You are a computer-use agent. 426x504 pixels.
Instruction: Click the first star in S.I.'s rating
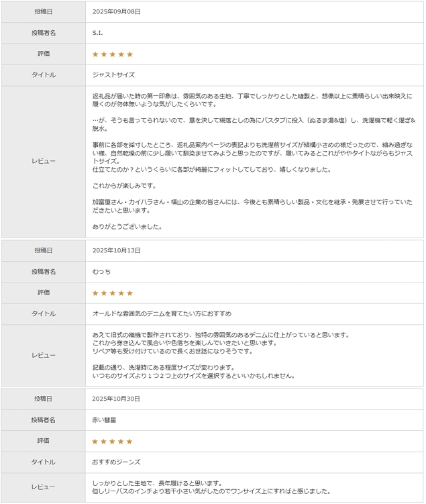click(x=95, y=54)
